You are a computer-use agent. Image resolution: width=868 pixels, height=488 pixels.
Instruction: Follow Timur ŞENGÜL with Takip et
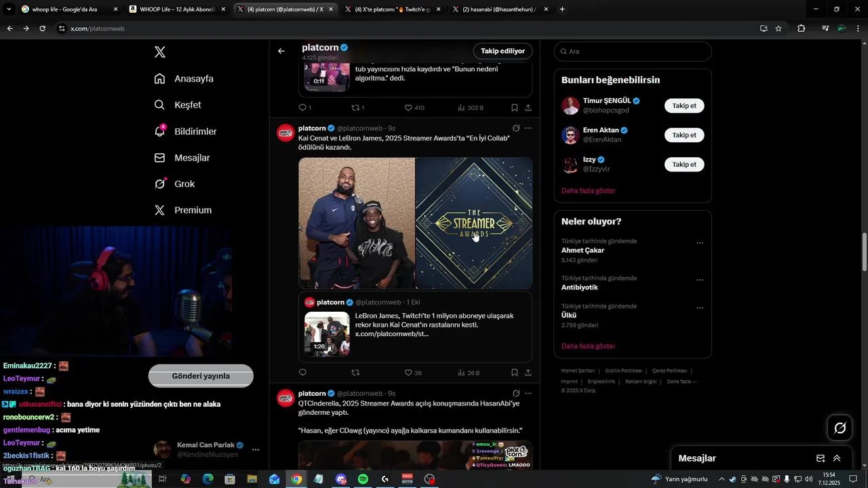point(684,106)
